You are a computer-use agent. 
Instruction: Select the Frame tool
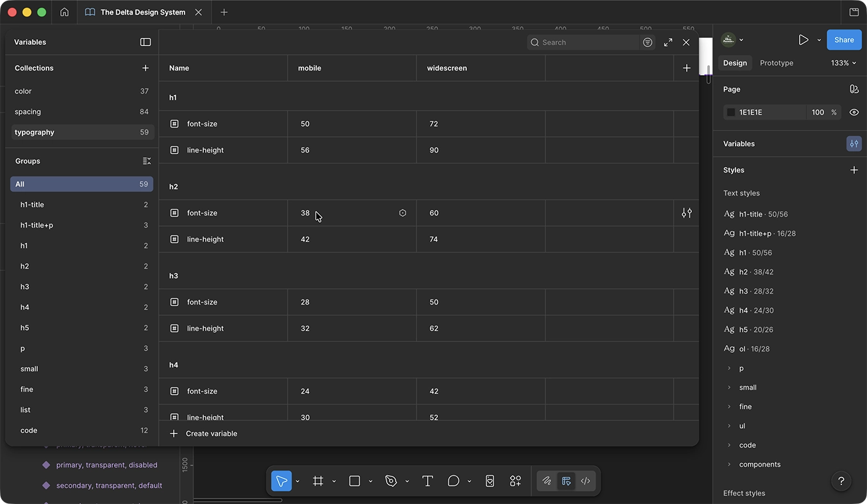point(317,481)
